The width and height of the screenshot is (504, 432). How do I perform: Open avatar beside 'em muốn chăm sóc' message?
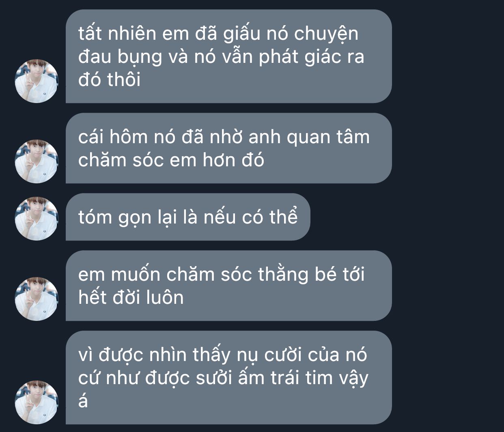click(x=37, y=299)
